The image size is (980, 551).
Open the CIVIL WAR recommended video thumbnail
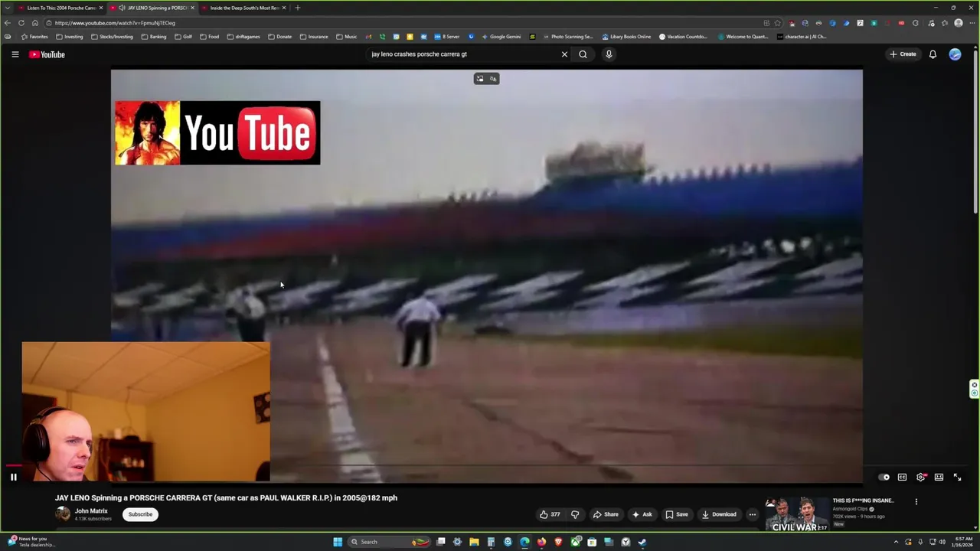pyautogui.click(x=796, y=514)
